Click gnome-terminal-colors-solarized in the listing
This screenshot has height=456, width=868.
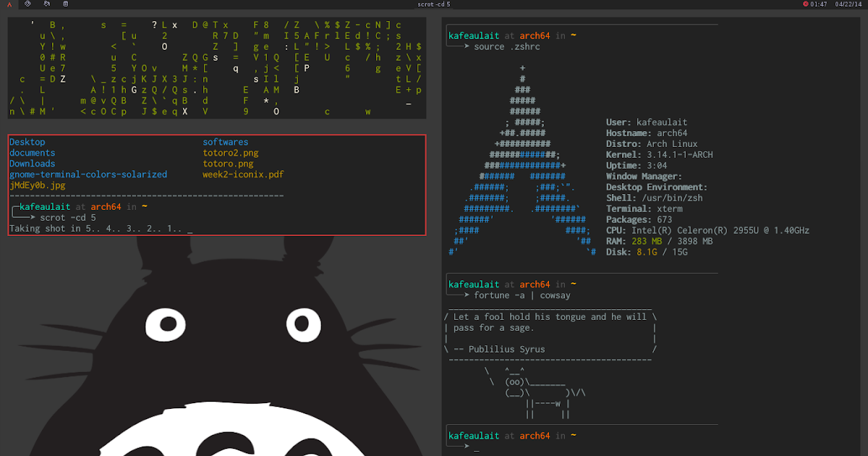88,174
